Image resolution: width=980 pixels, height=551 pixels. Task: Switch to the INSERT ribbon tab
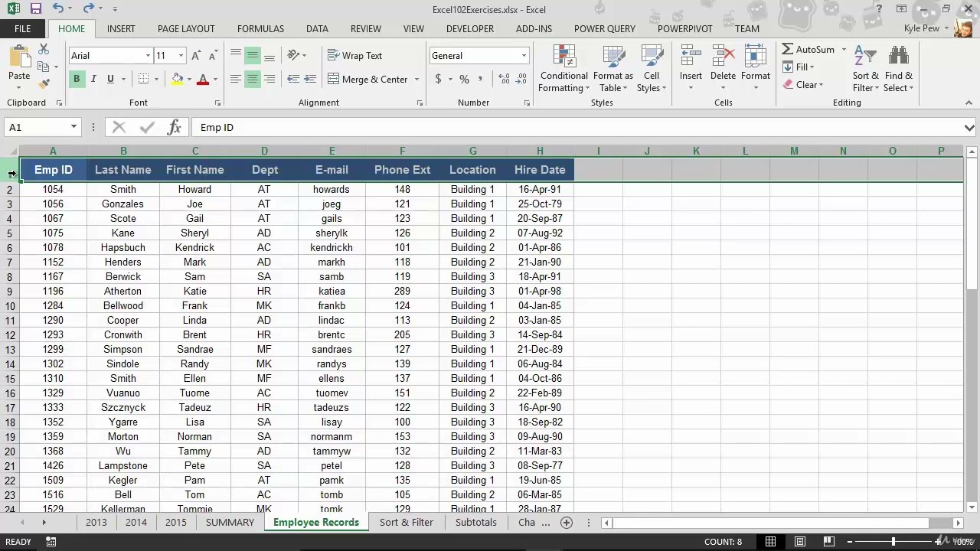coord(121,28)
